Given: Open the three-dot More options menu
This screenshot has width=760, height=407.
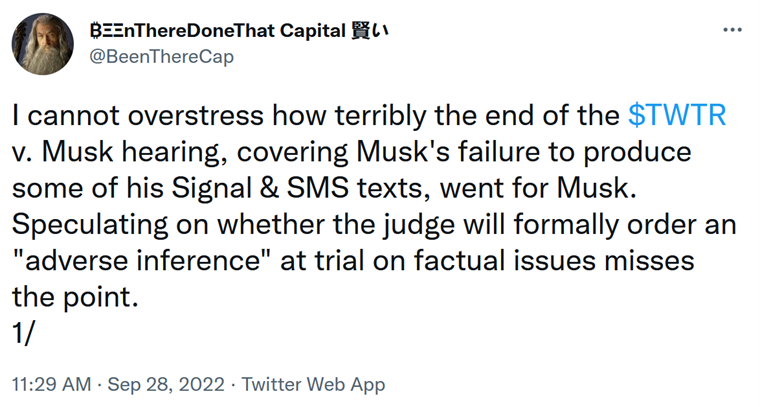Looking at the screenshot, I should (x=732, y=30).
